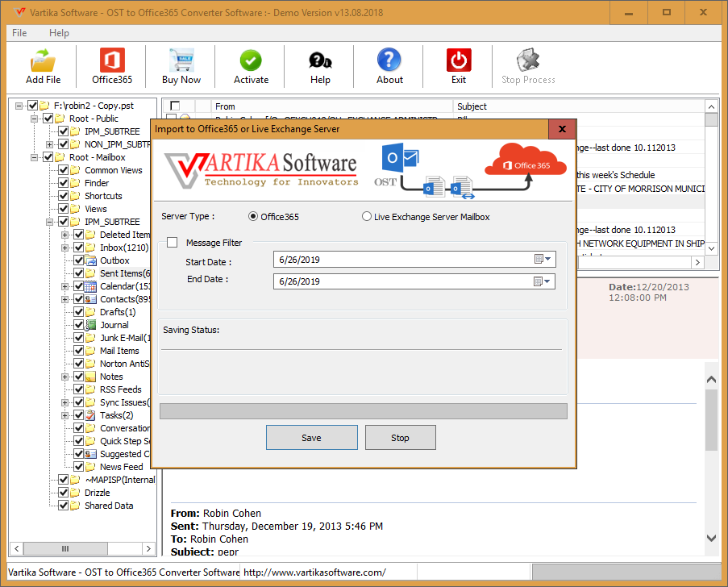This screenshot has width=728, height=587.
Task: Click the Drizzle folder icon
Action: pos(75,493)
